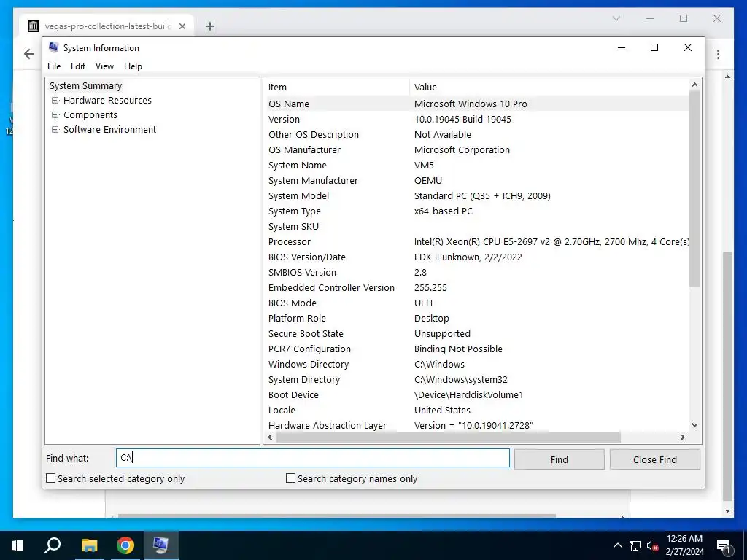Screen dimensions: 747x560
Task: Select Secure Boot State row
Action: click(x=476, y=334)
